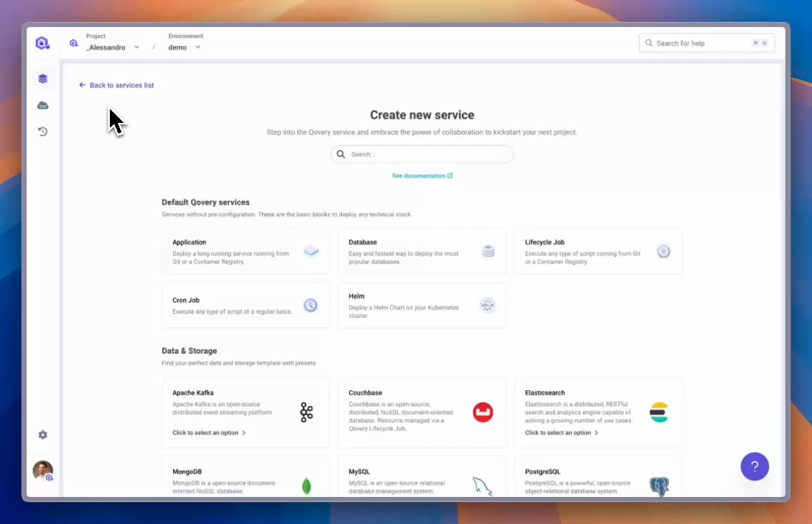Expand Apache Kafka 'Click to select an option'
This screenshot has height=524, width=812.
point(210,432)
